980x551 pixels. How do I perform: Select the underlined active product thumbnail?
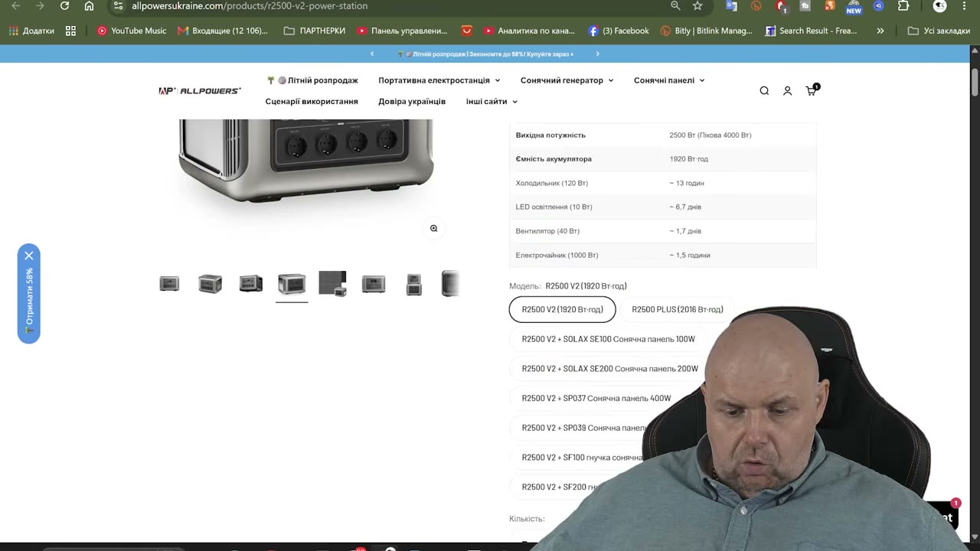[x=292, y=284]
